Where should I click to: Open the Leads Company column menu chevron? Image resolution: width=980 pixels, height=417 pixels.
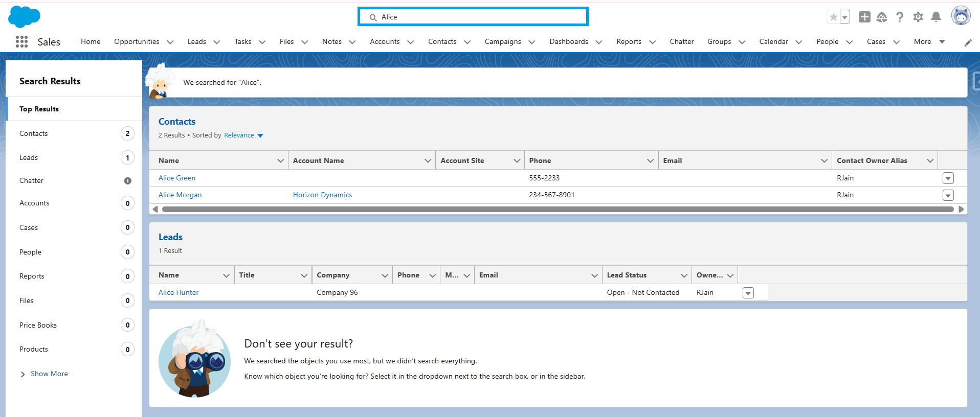(385, 275)
